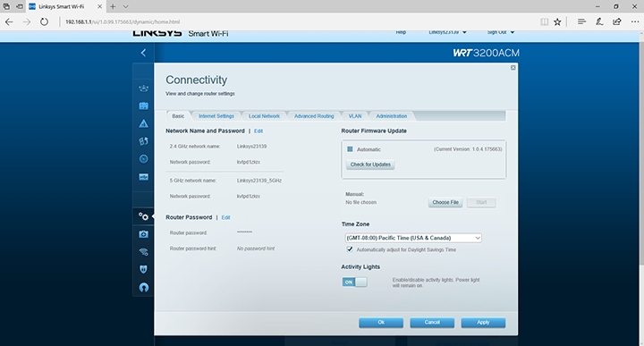Switch to the Administration tab
644x346 pixels.
[x=392, y=116]
